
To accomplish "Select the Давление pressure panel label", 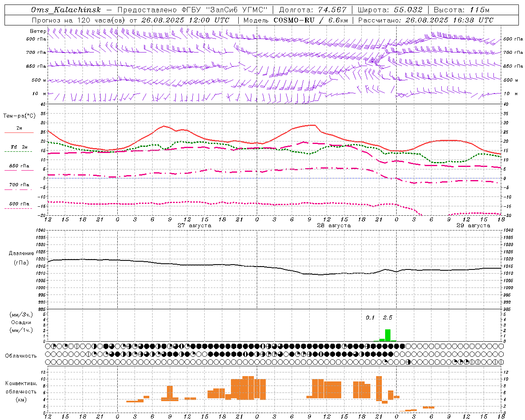I will click(21, 253).
